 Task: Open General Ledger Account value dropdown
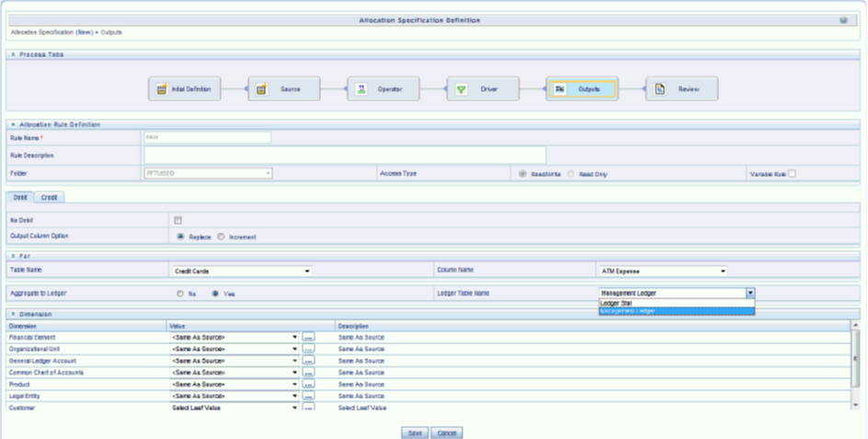point(235,360)
